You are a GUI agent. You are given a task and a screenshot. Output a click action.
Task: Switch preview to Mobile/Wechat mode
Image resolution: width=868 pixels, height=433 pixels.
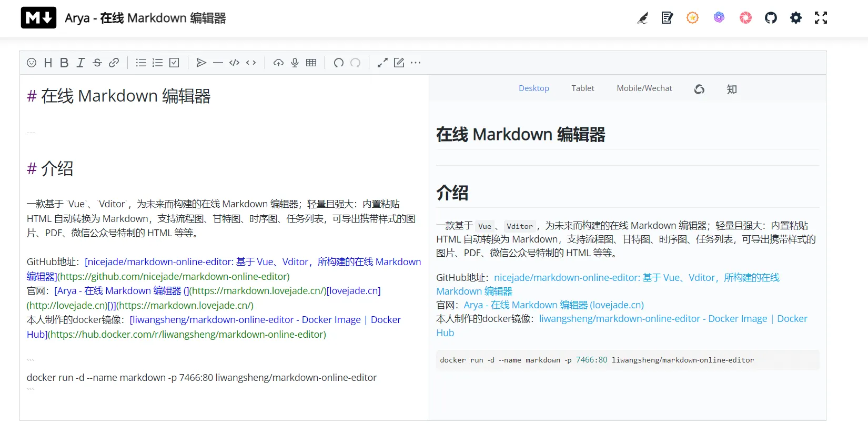pyautogui.click(x=644, y=88)
